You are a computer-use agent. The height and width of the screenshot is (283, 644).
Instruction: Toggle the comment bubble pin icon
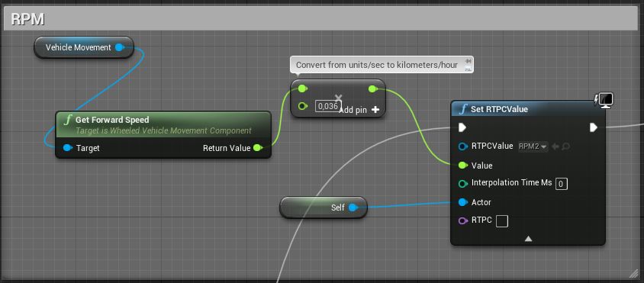[x=468, y=61]
